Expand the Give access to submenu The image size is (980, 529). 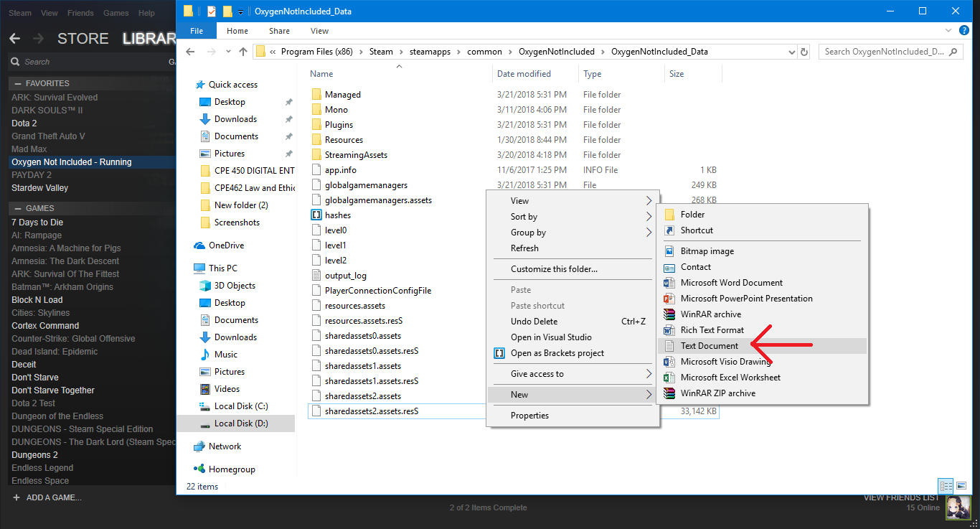pyautogui.click(x=573, y=374)
